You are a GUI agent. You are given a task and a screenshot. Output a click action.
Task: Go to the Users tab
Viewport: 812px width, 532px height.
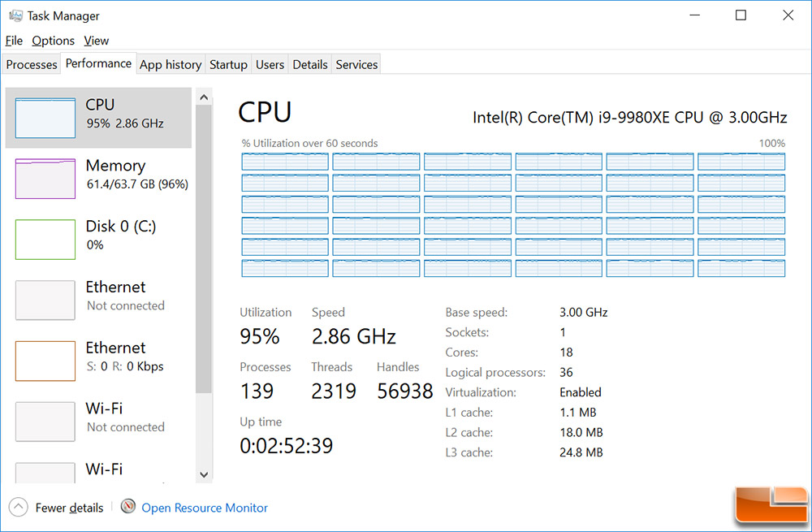(270, 65)
